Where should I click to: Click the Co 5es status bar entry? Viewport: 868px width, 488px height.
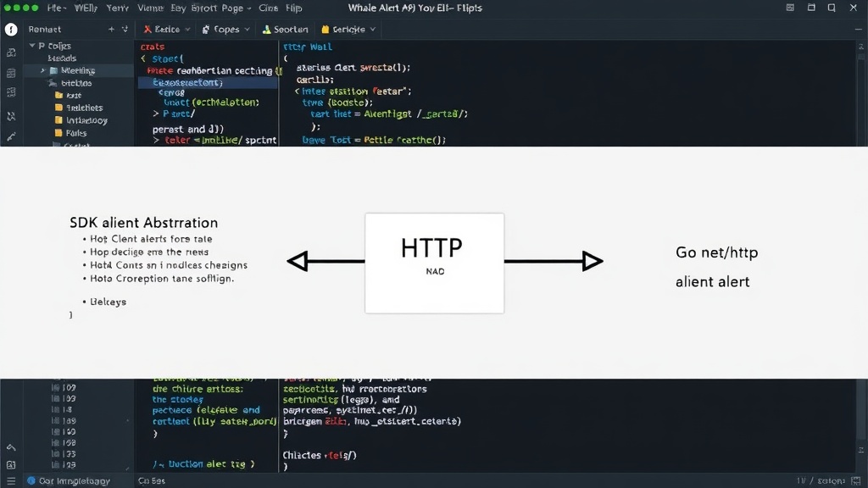pos(152,481)
